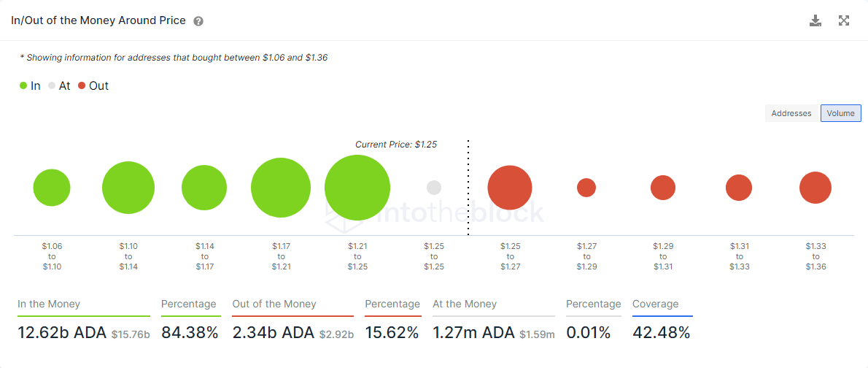
Task: Click the $1.25 to $1.27 red bubble
Action: (510, 188)
